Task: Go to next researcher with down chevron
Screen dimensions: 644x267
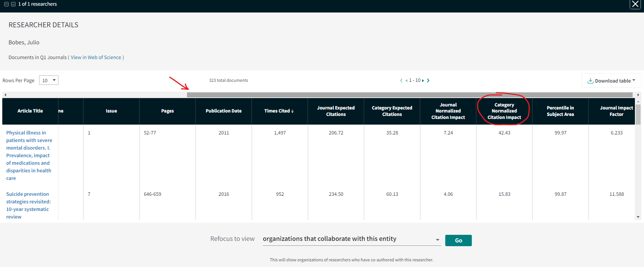Action: [x=13, y=4]
